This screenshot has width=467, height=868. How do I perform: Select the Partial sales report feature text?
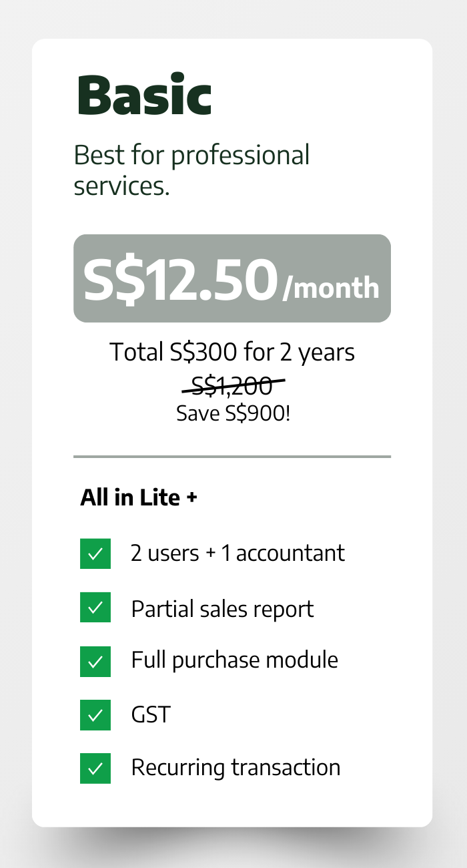(222, 609)
